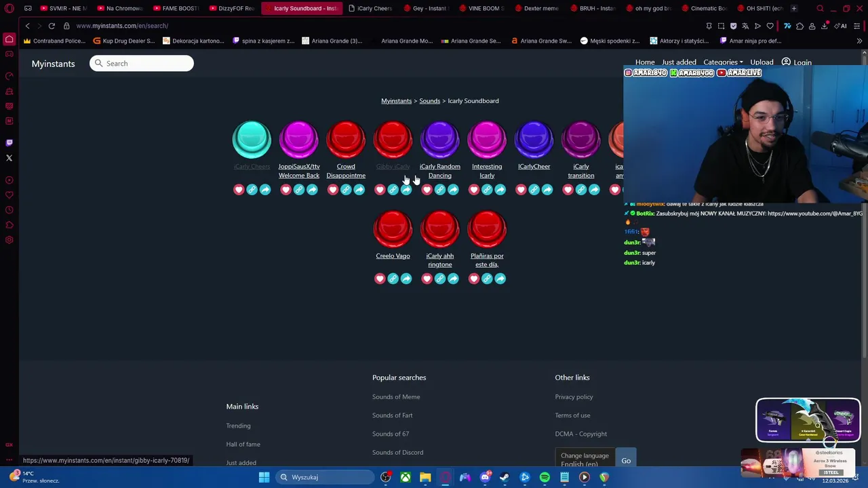Switch to the VINE BOOM tab
The image size is (868, 488).
(x=481, y=8)
